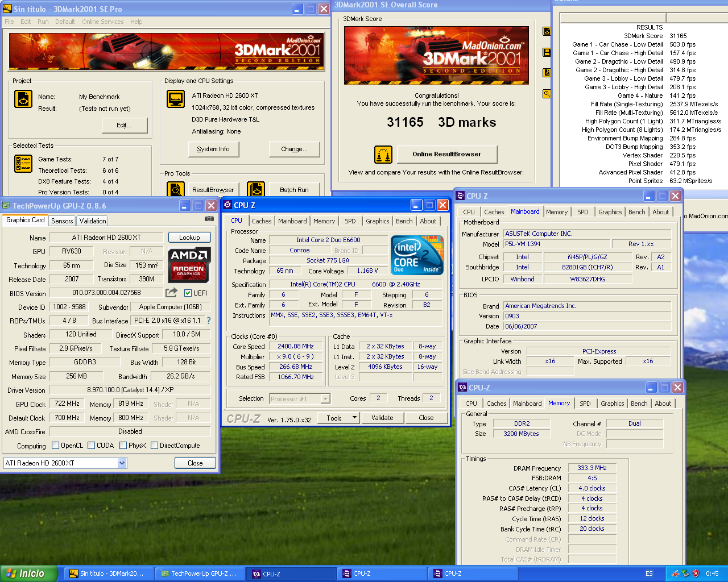Click the Core Speed value 2400.08 MHz

pyautogui.click(x=296, y=346)
